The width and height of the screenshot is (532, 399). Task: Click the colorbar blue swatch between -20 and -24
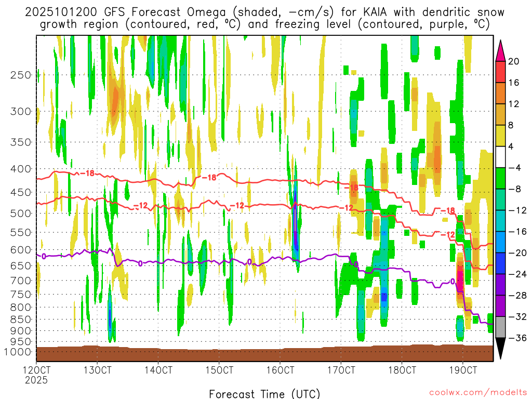point(500,263)
